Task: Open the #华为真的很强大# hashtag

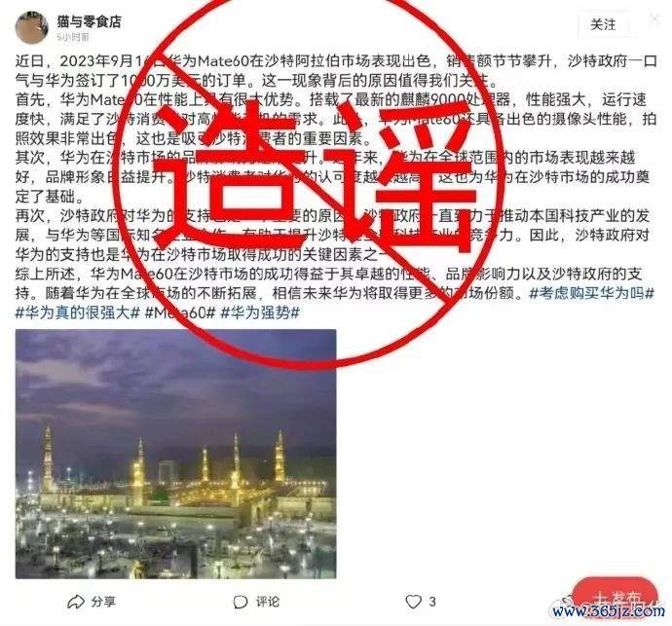Action: pyautogui.click(x=78, y=313)
